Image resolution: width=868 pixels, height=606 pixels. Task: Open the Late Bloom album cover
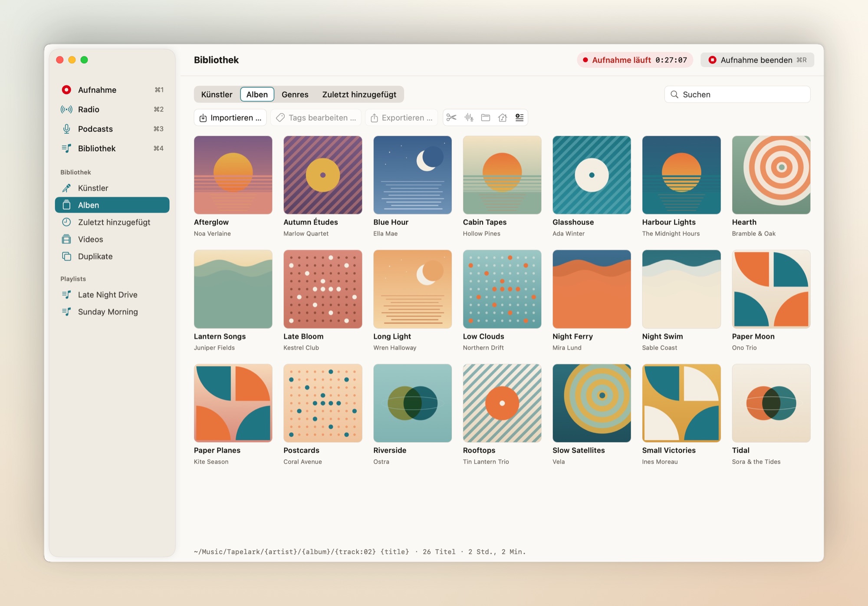323,289
